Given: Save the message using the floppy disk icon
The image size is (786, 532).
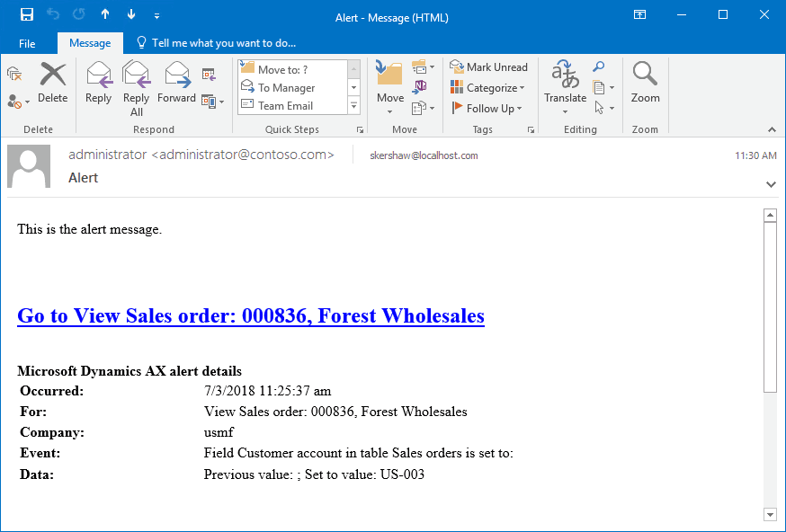Looking at the screenshot, I should pos(27,14).
